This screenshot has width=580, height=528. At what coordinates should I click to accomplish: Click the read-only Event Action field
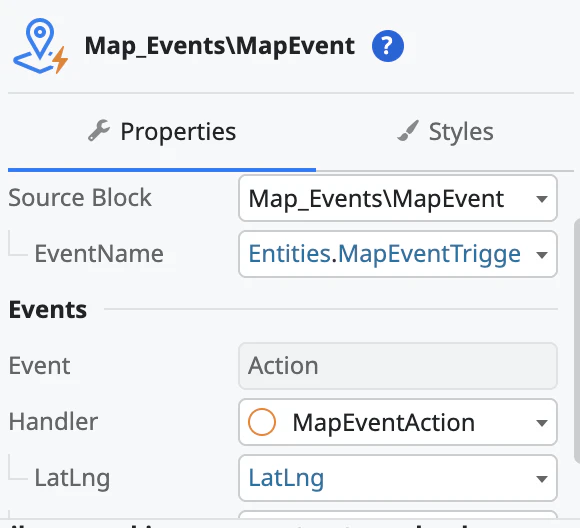point(398,366)
